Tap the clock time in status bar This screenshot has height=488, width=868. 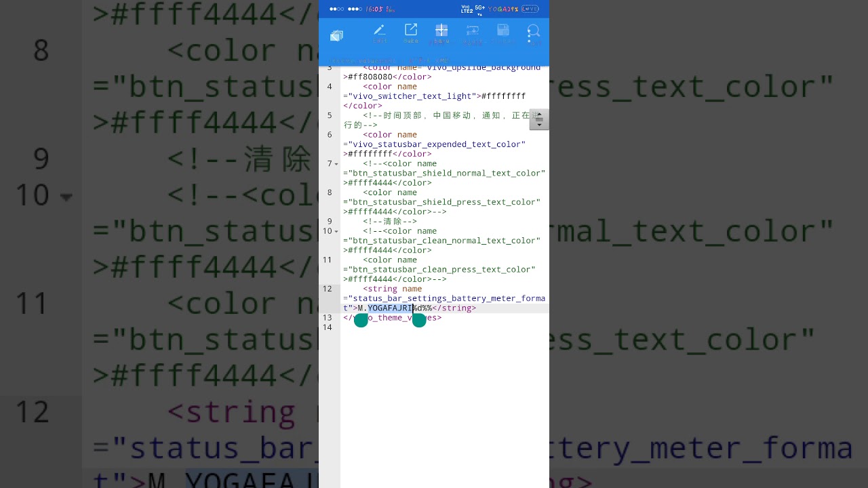point(374,9)
